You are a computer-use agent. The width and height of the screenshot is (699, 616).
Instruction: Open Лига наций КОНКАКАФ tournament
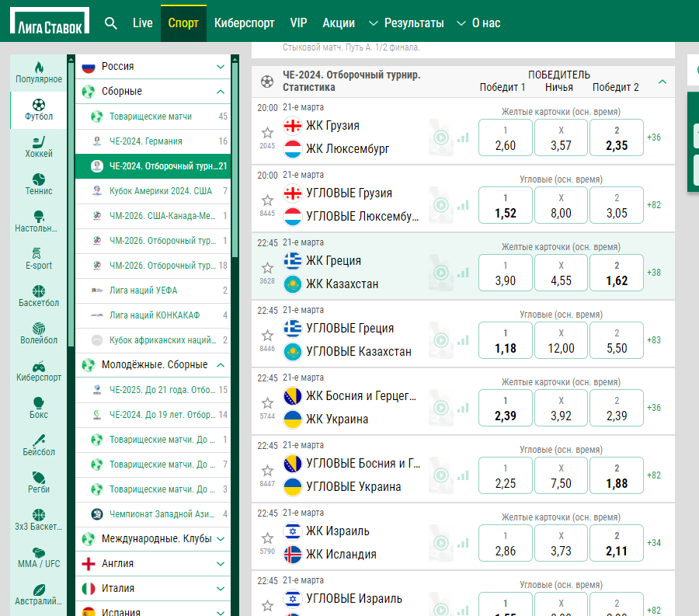pos(153,315)
